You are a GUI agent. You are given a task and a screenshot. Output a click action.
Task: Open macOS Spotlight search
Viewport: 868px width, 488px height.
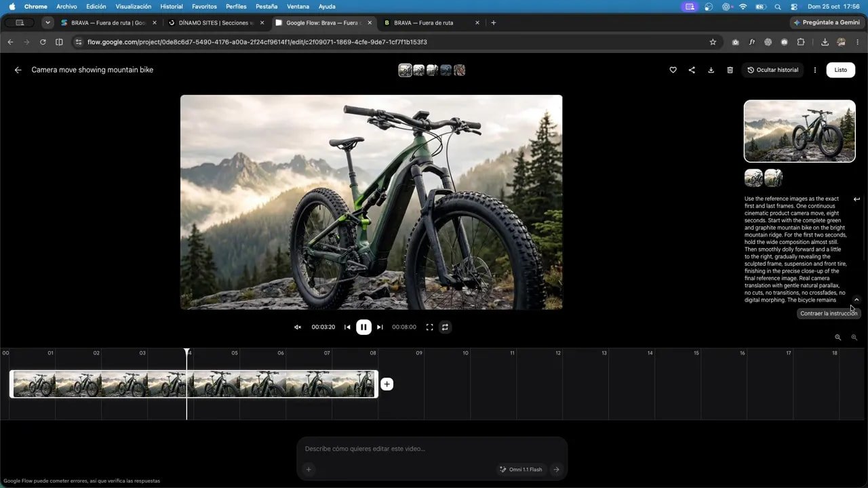pos(778,6)
